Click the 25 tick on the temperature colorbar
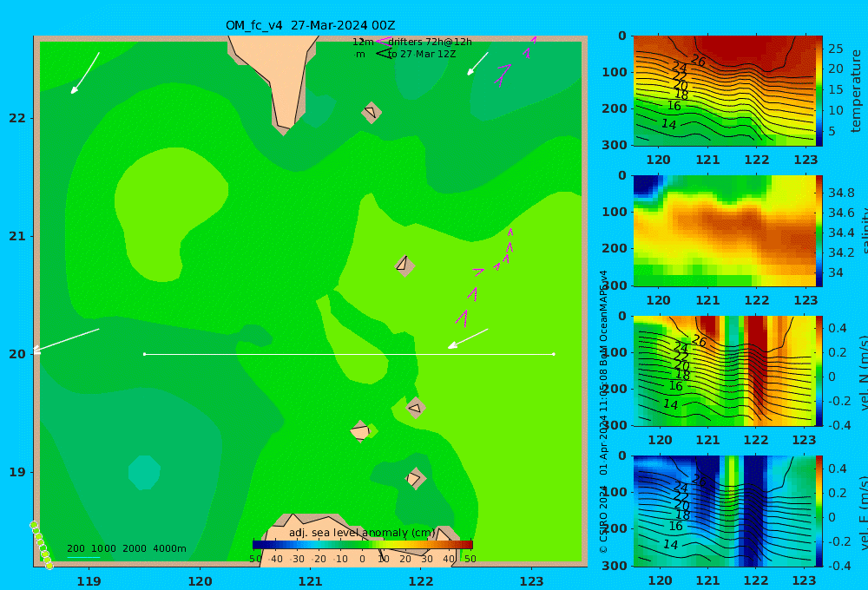Viewport: 868px width, 590px height. click(836, 49)
